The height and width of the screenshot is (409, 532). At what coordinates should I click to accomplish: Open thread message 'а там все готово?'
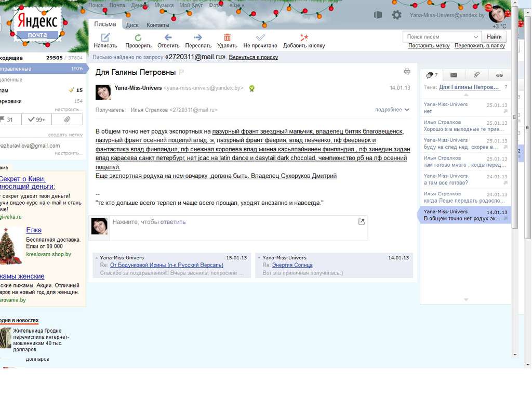(x=465, y=179)
